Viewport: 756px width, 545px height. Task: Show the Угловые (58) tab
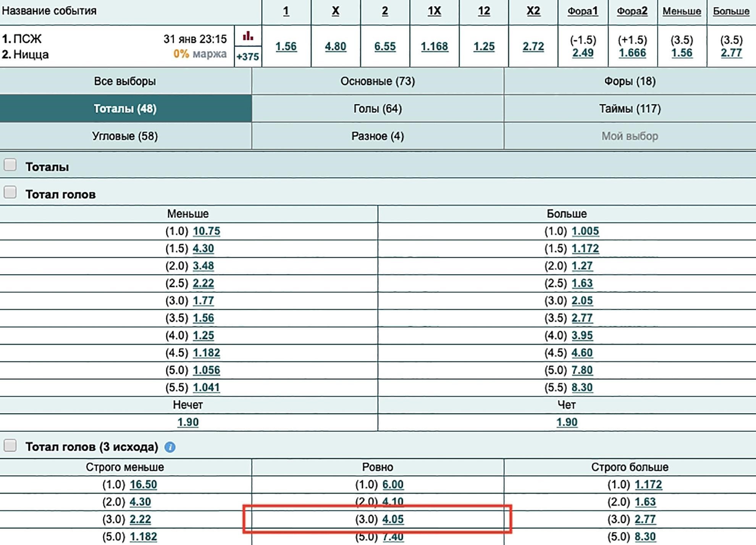125,136
